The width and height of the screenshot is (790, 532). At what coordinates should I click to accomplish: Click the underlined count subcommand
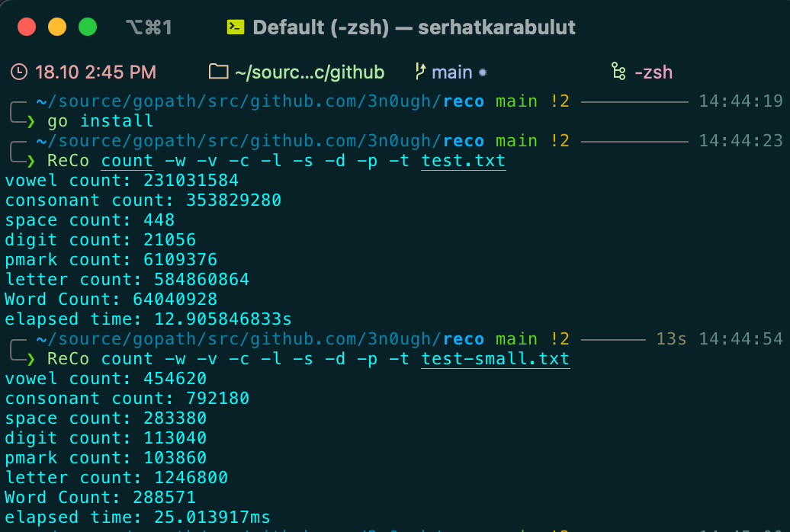127,161
